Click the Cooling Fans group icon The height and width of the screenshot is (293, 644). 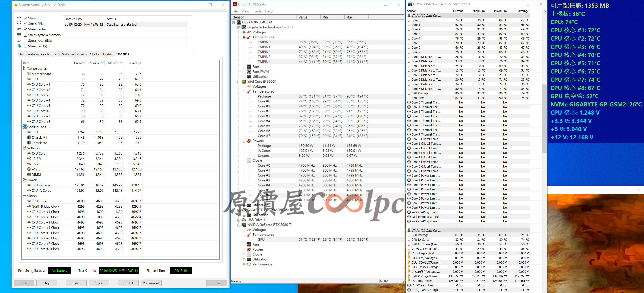25,127
